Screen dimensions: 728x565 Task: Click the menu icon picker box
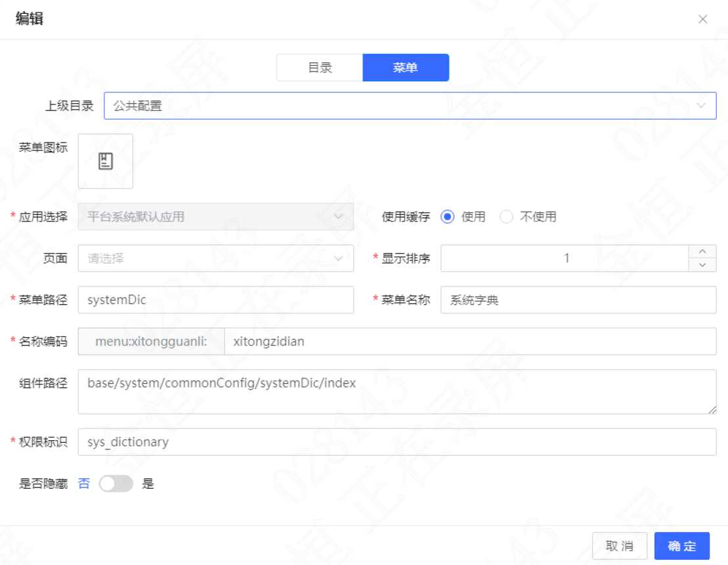[x=106, y=161]
